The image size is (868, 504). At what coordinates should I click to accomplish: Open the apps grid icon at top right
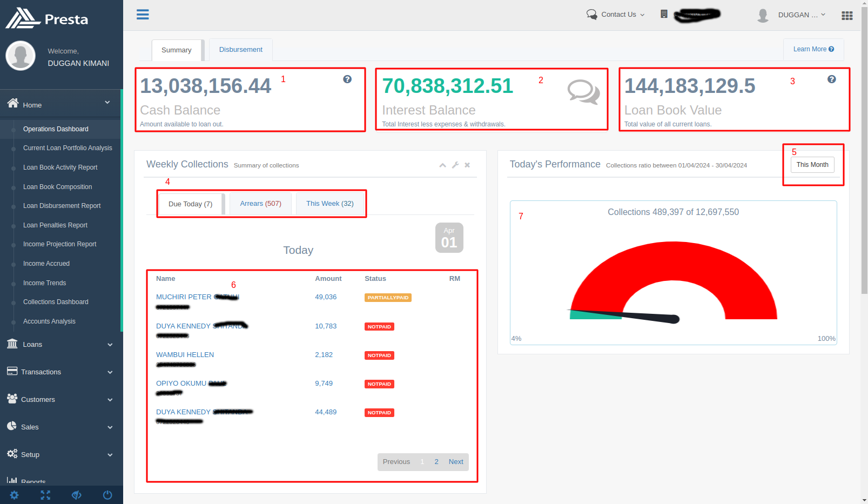pos(847,16)
